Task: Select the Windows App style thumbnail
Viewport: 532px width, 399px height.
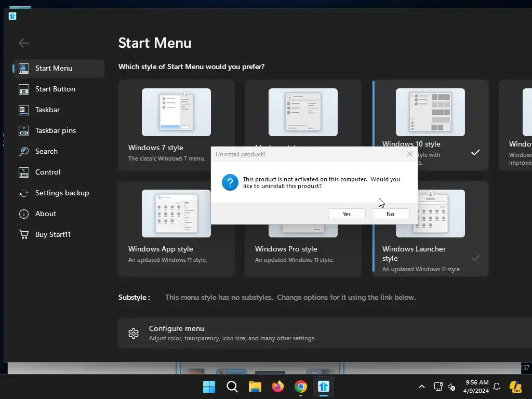Action: click(176, 214)
